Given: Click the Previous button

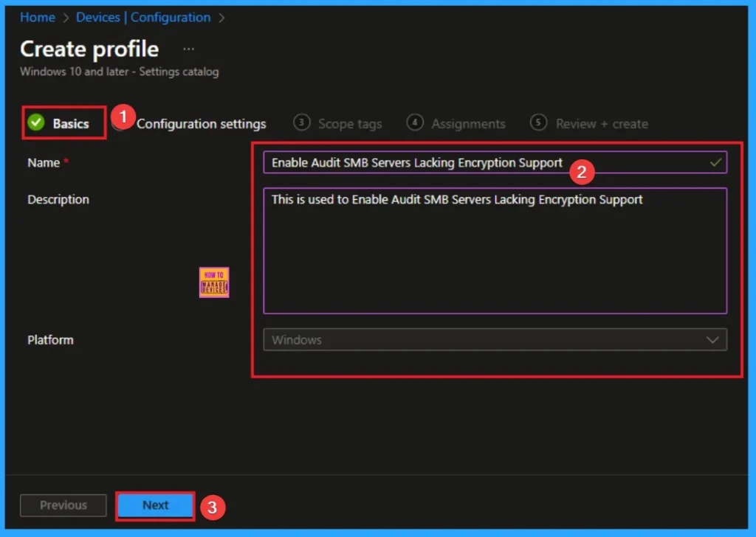Looking at the screenshot, I should (63, 505).
